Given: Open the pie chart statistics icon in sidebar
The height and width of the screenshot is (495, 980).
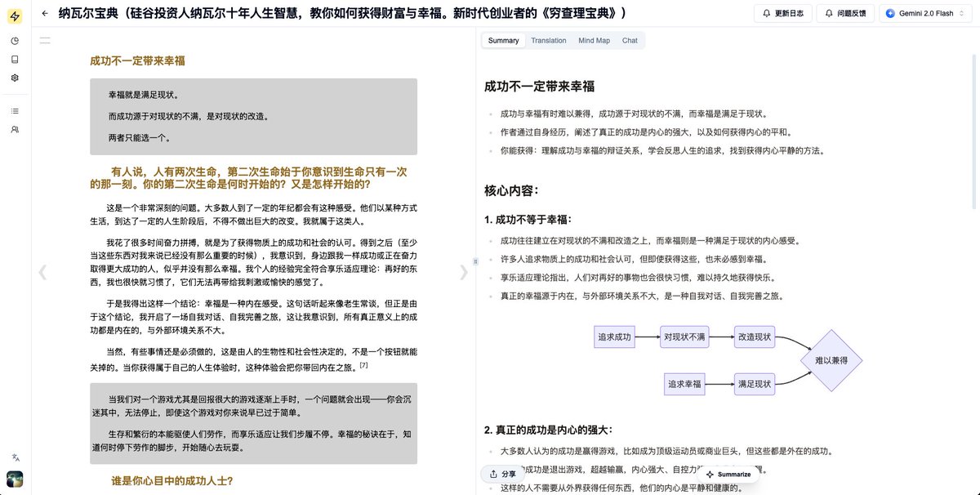Looking at the screenshot, I should point(15,41).
